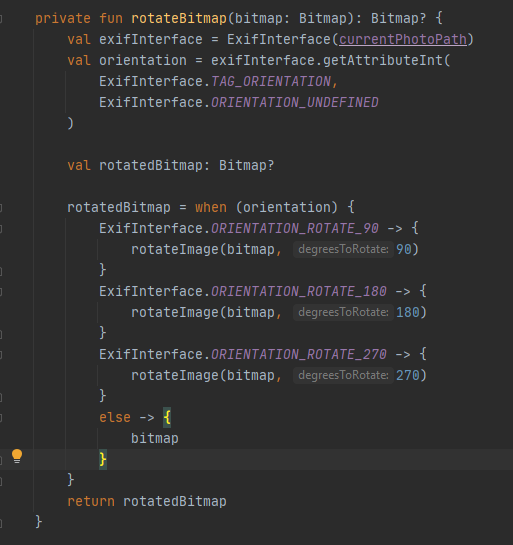Click rotateImage call with 180 degrees
Screen dimensions: 513x545
(x=175, y=312)
